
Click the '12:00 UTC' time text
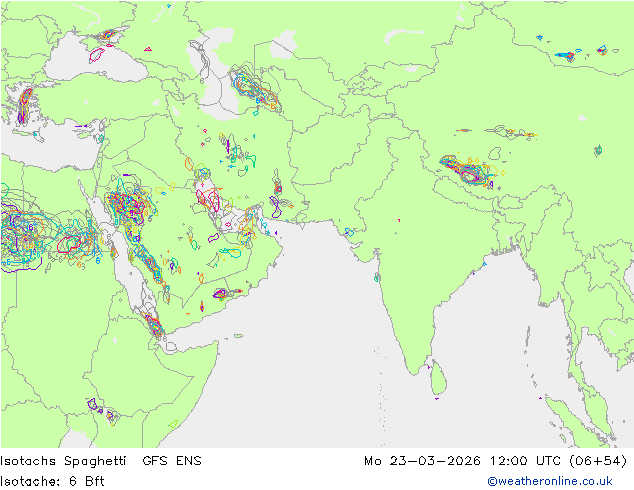[x=525, y=461]
